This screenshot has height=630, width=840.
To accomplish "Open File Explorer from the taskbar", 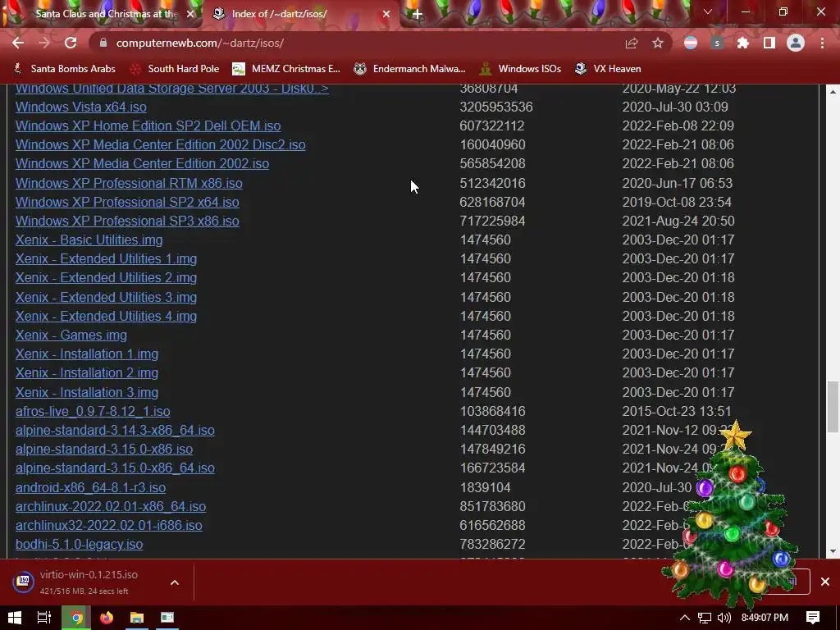I will (x=137, y=618).
